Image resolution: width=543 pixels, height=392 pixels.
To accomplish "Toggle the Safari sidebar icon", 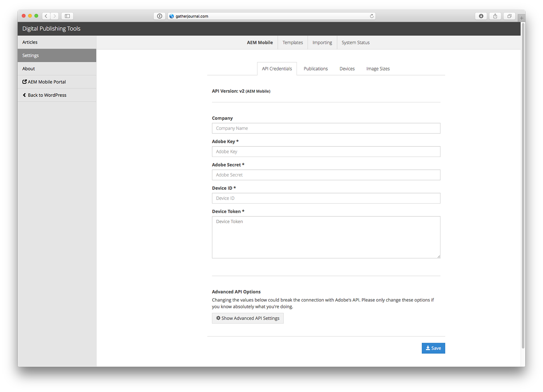I will tap(67, 16).
